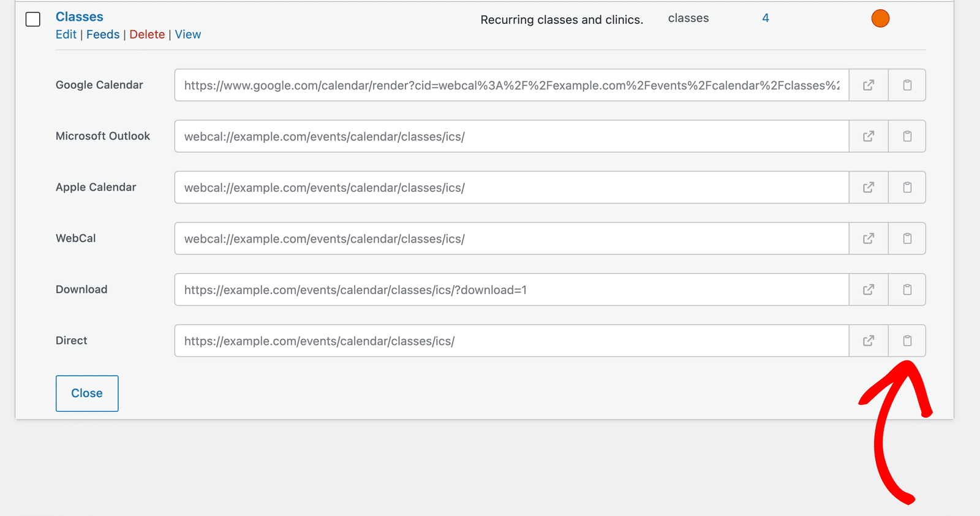Delete the Classes calendar

(147, 34)
